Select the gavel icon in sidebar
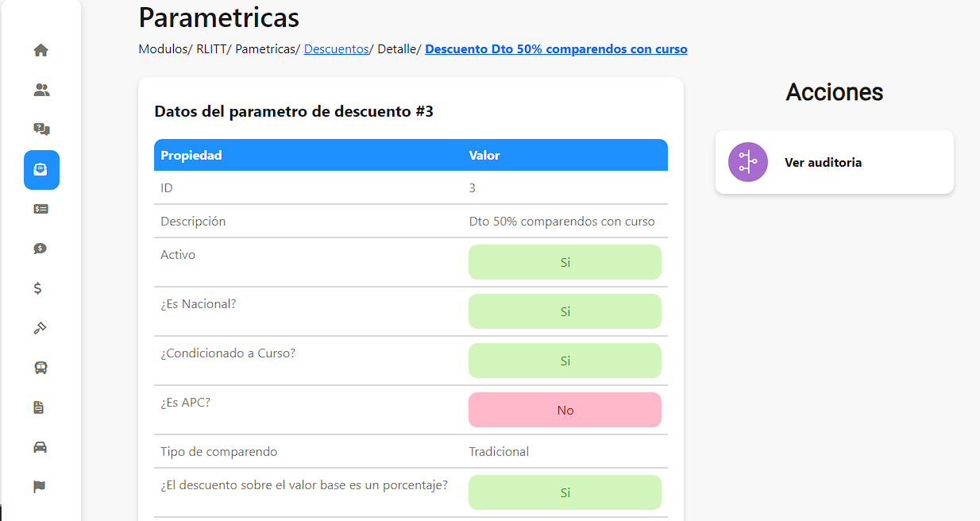The image size is (980, 521). pos(41,328)
